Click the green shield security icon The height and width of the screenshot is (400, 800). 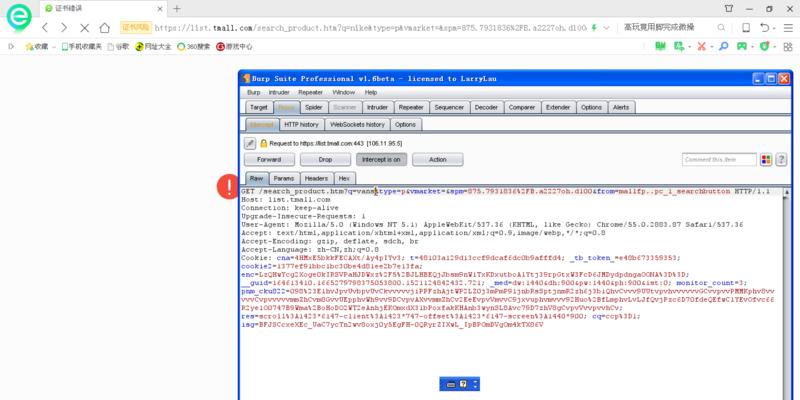(x=764, y=46)
